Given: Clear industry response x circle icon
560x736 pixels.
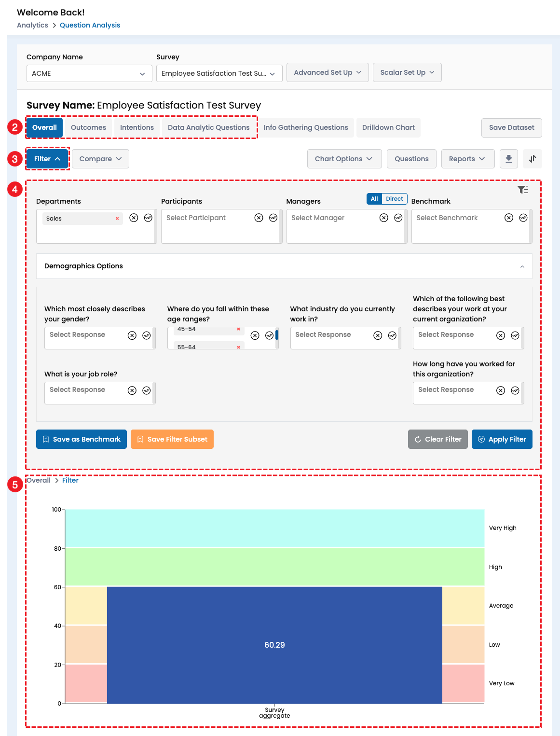Looking at the screenshot, I should (378, 335).
